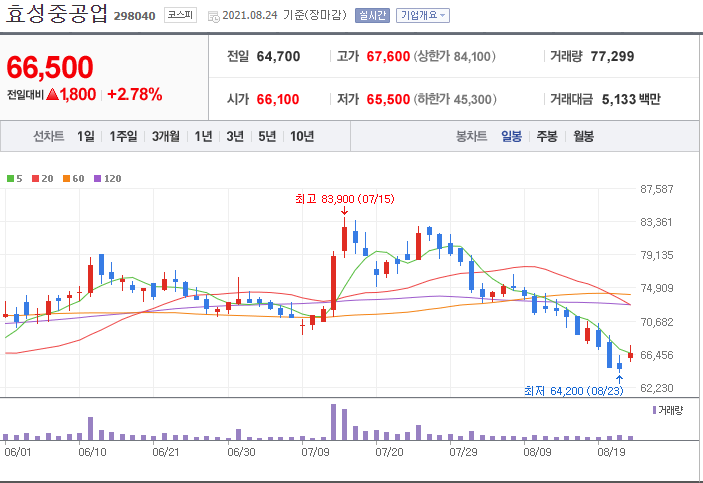The width and height of the screenshot is (703, 483).
Task: Click the orange 60-day moving average swatch
Action: [66, 178]
